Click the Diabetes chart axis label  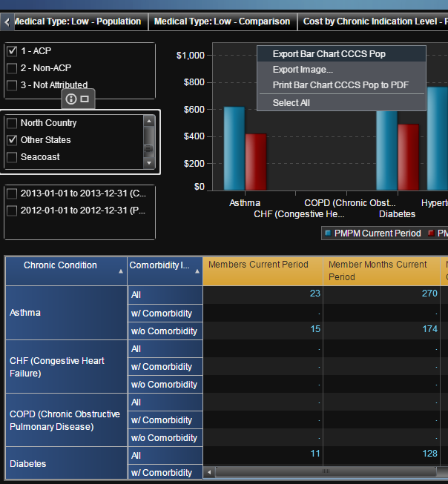pyautogui.click(x=397, y=214)
